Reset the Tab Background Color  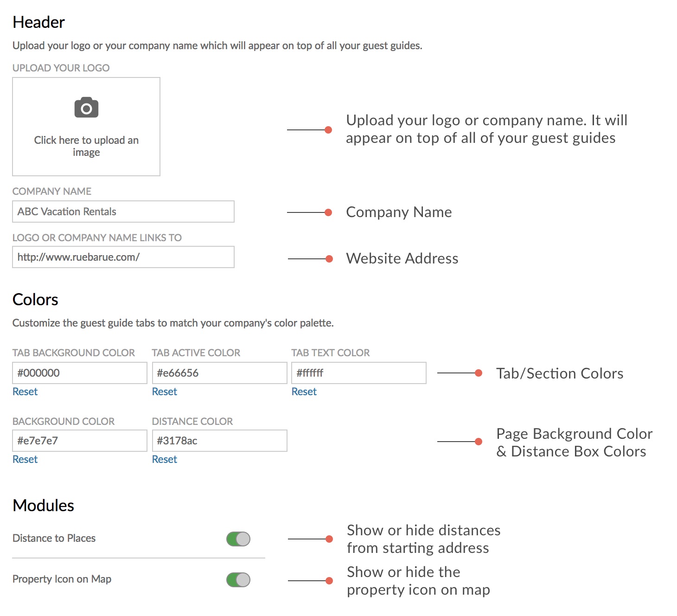coord(25,391)
